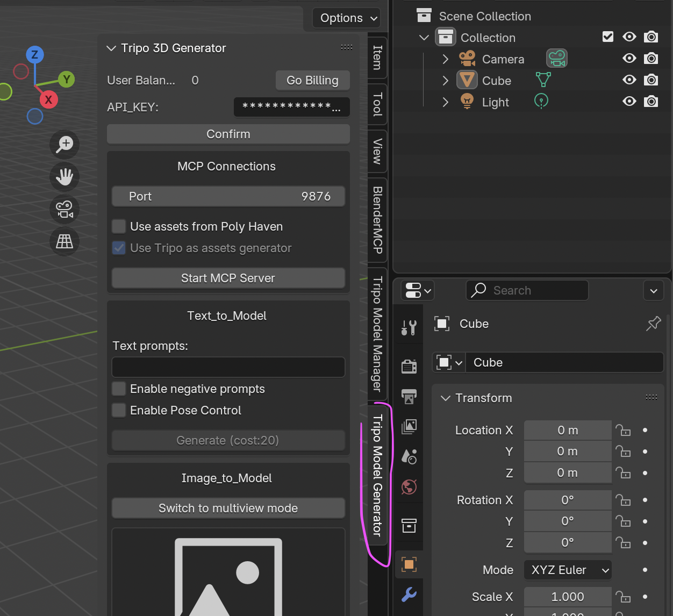Click the pan view hand icon
The width and height of the screenshot is (673, 616).
[x=65, y=177]
